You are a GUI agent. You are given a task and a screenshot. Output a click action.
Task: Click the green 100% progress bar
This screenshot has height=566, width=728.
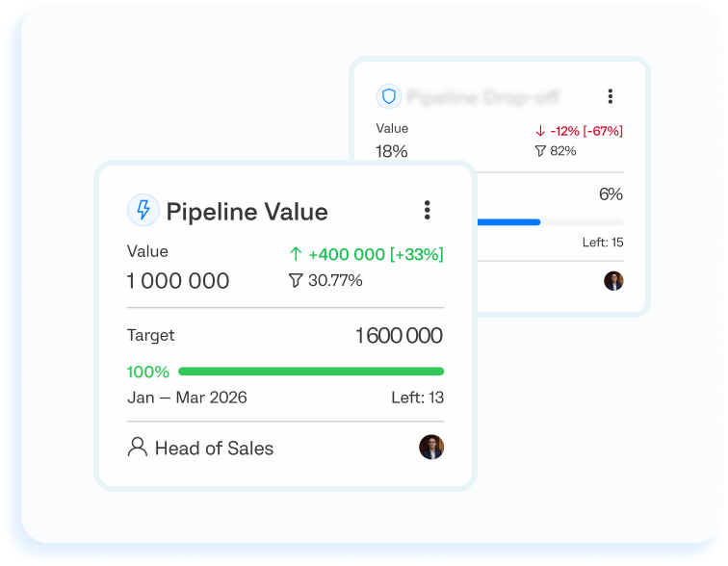pos(311,372)
